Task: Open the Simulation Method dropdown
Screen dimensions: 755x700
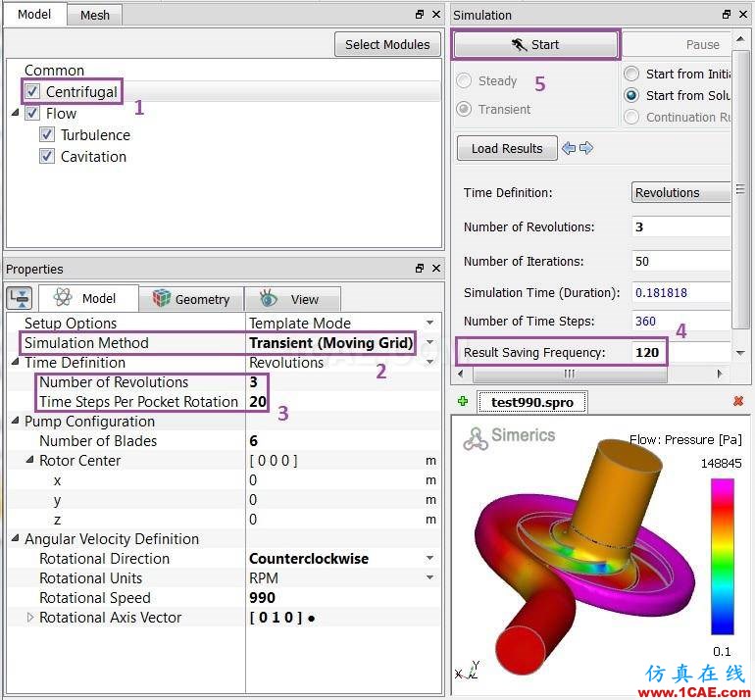Action: (430, 342)
